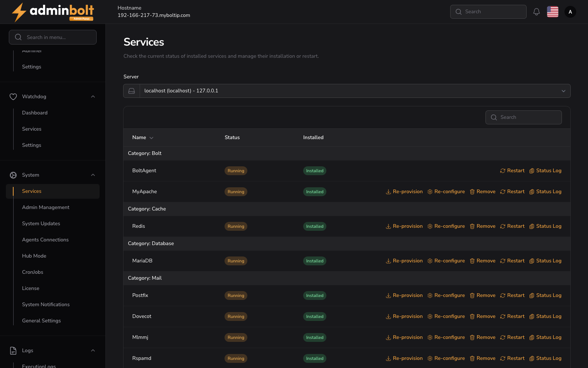
Task: Click the Logs document icon
Action: pyautogui.click(x=13, y=351)
